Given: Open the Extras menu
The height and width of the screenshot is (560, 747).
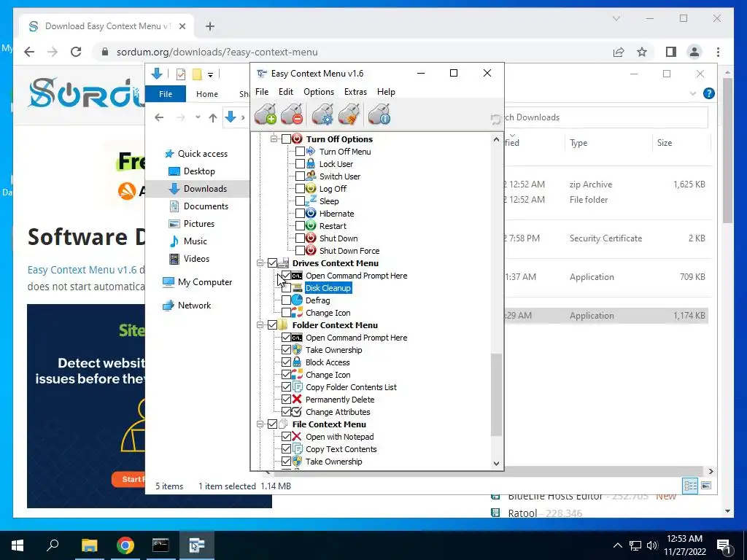Looking at the screenshot, I should coord(355,91).
